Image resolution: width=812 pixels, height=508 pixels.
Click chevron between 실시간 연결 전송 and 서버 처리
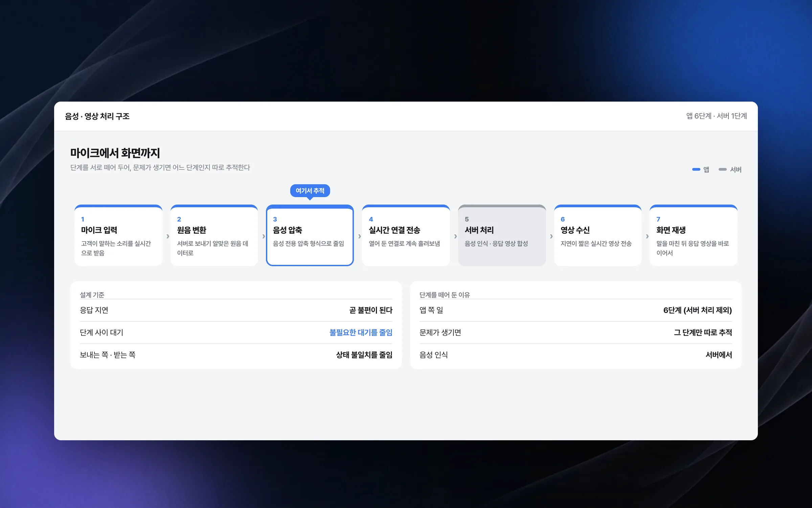tap(455, 236)
